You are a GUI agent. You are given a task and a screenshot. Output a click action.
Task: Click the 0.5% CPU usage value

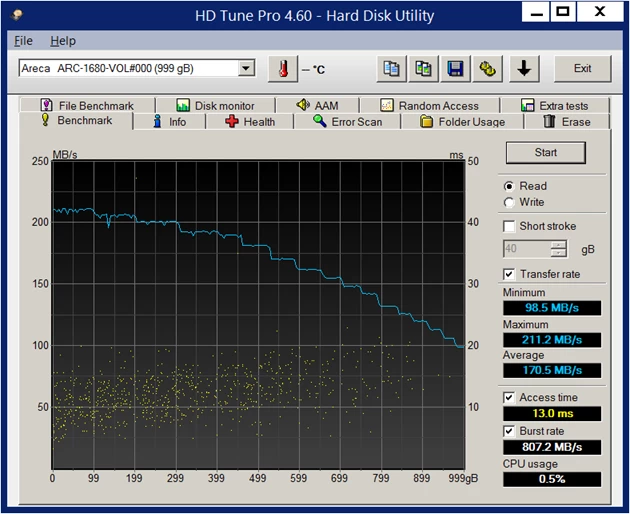(x=552, y=479)
